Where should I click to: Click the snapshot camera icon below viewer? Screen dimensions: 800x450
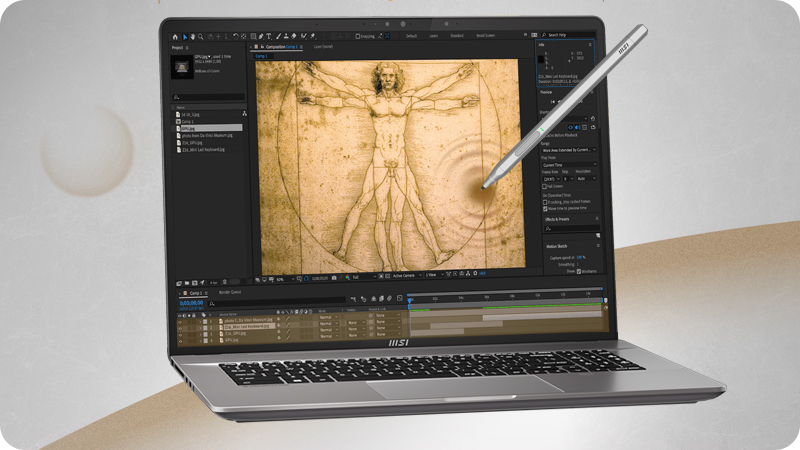click(334, 278)
